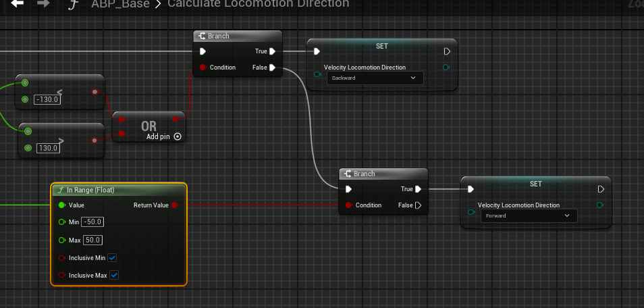The image size is (644, 308).
Task: Click the Inclusive Max pin
Action: [x=61, y=276]
